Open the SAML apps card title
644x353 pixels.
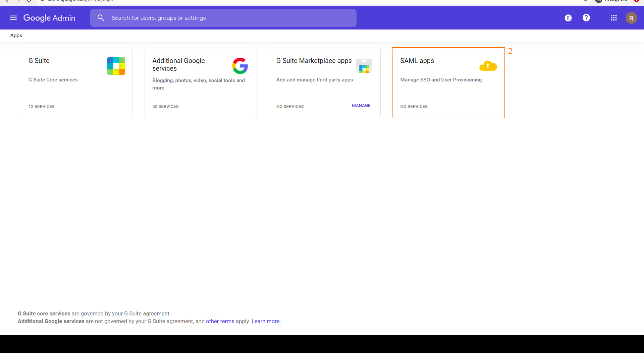[417, 61]
